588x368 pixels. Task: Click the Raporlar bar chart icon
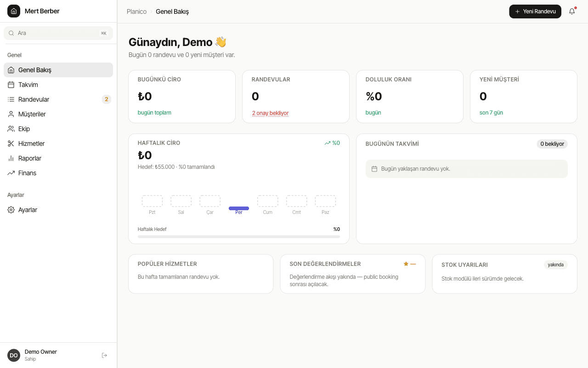(x=11, y=158)
